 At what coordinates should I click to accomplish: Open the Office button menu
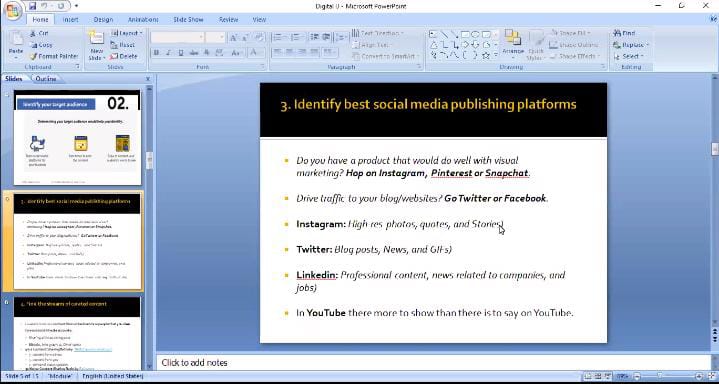[x=12, y=11]
